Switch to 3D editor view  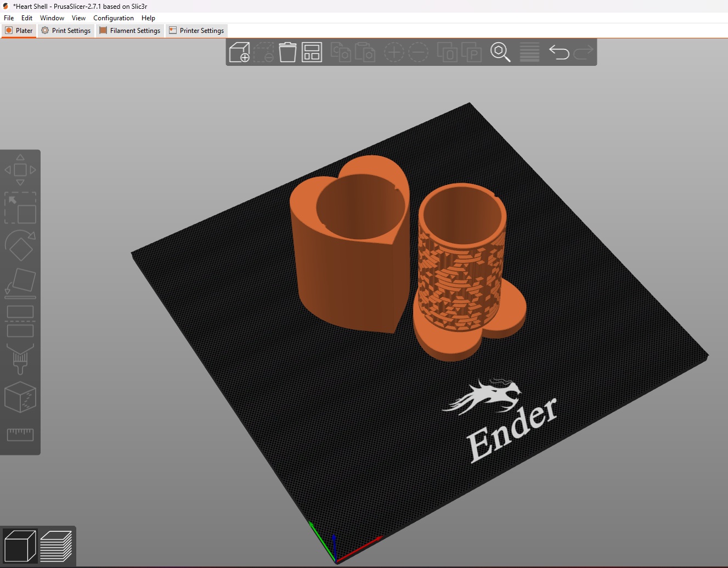[20, 546]
